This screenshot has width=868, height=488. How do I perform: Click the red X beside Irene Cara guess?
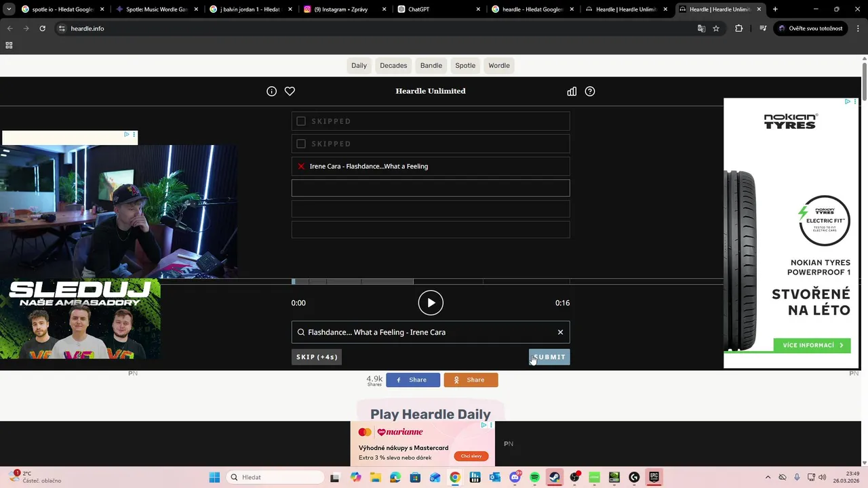301,166
